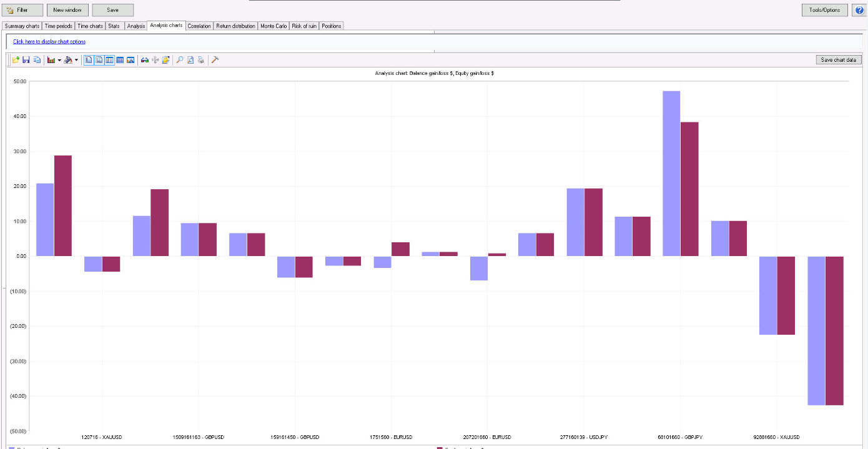Open the Positions tab
This screenshot has width=868, height=449.
click(332, 26)
